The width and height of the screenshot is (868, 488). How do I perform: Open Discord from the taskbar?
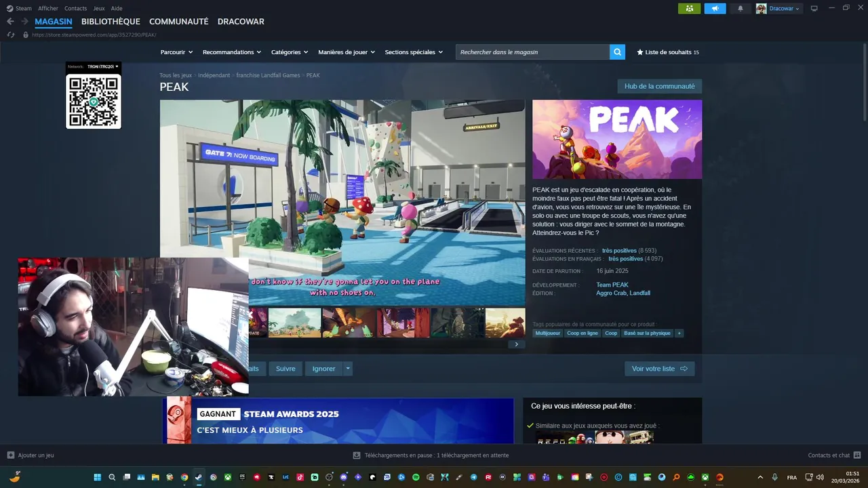pyautogui.click(x=343, y=477)
